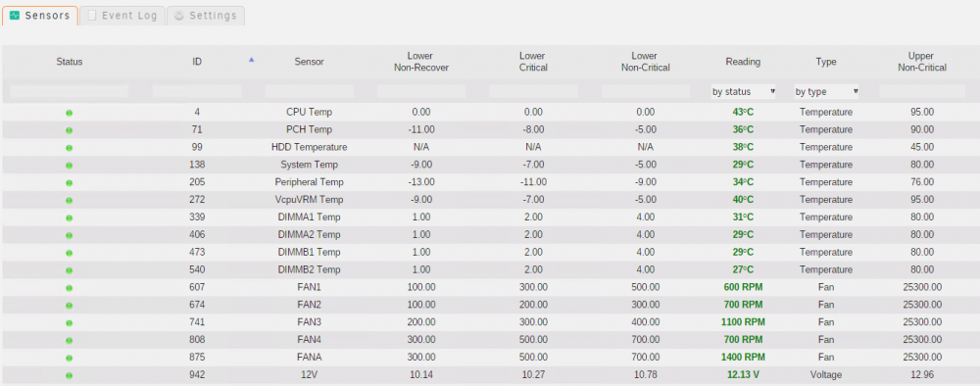Click the status icon for DIMMB2 Temp
Screen dimensions: 980x386
pyautogui.click(x=69, y=270)
